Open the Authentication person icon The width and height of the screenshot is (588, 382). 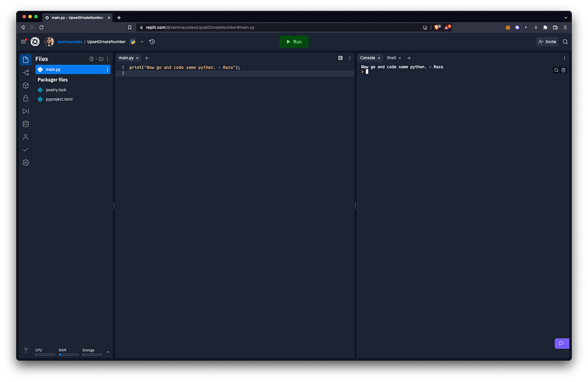(25, 137)
